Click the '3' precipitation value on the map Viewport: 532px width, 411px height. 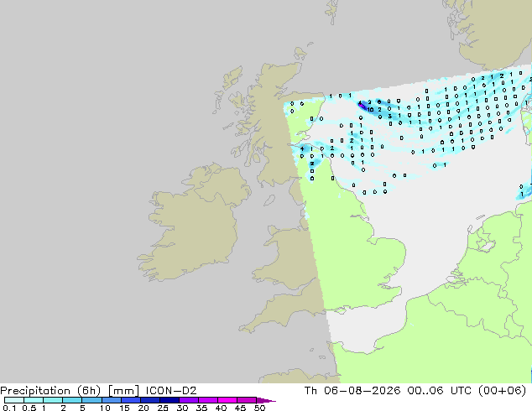point(390,117)
